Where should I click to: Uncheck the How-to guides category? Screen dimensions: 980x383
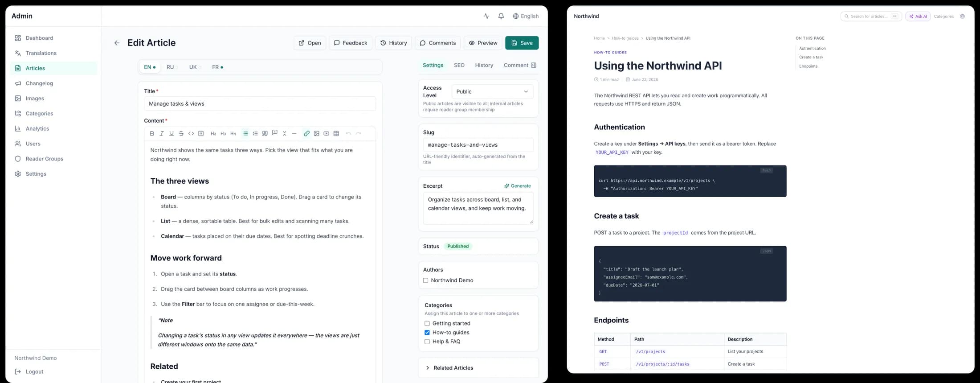coord(427,333)
